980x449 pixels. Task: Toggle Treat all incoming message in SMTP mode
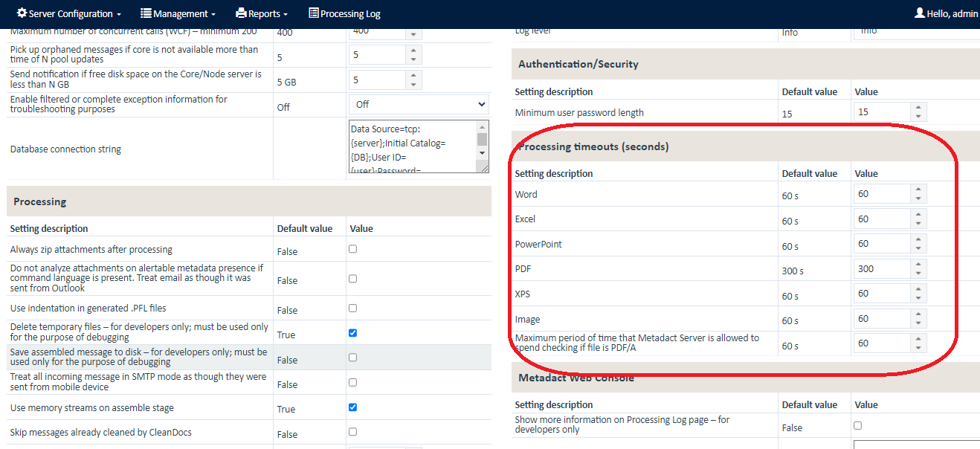(353, 382)
